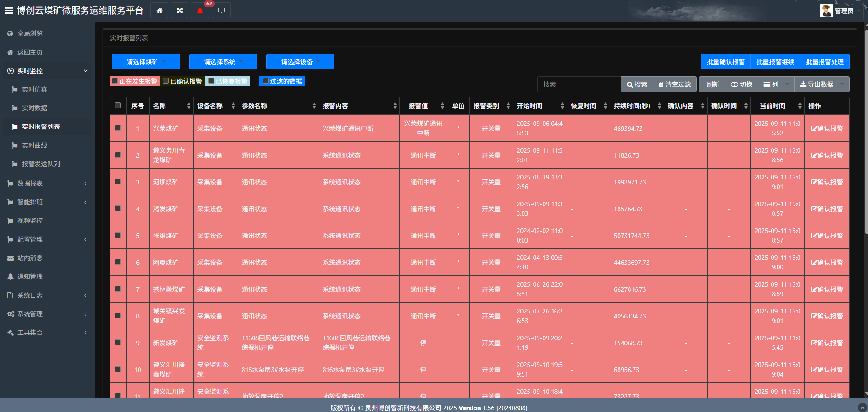Click the fullscreen expand icon

(x=180, y=10)
